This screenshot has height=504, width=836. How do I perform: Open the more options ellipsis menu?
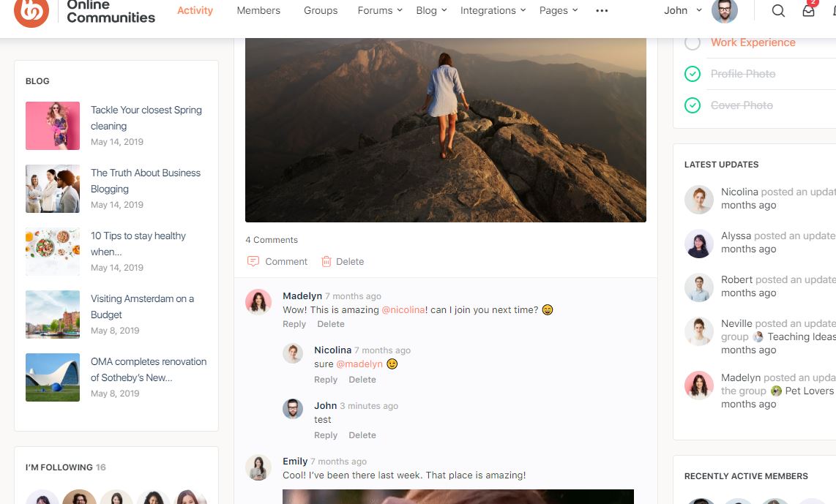coord(602,11)
